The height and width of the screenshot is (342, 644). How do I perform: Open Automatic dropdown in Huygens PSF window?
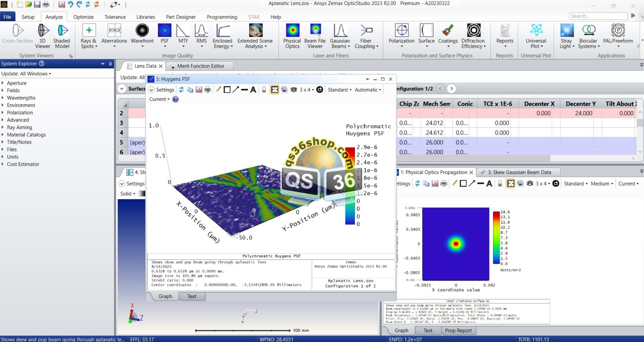368,90
